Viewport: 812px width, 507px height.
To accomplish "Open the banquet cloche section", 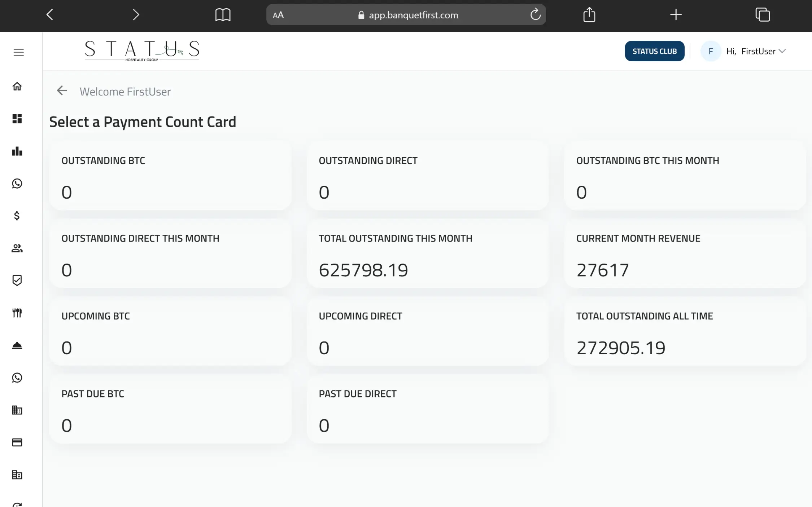I will pyautogui.click(x=17, y=345).
